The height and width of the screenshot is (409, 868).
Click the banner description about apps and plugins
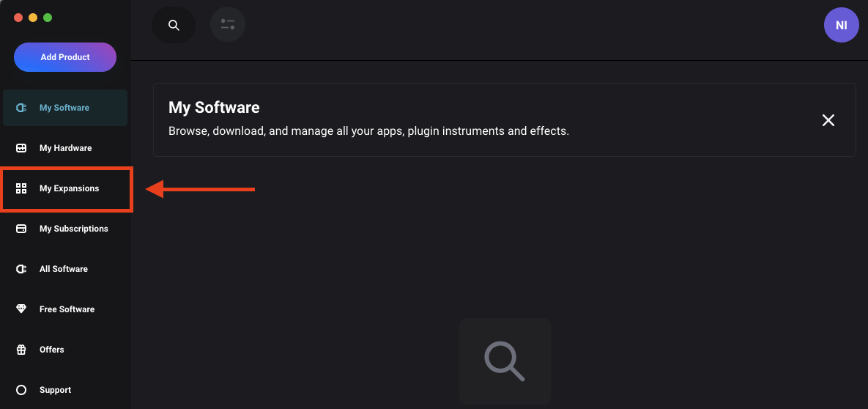tap(368, 131)
